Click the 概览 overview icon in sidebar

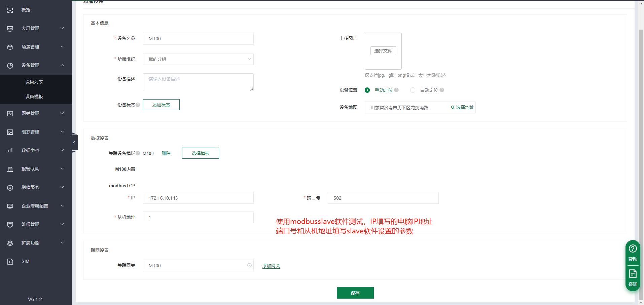point(10,10)
